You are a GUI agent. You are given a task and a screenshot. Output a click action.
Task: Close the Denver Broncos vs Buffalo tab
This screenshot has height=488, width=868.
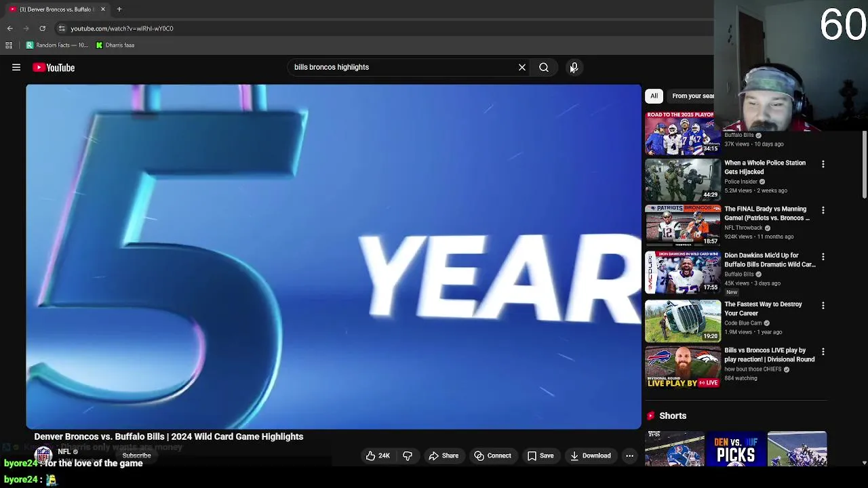click(103, 9)
